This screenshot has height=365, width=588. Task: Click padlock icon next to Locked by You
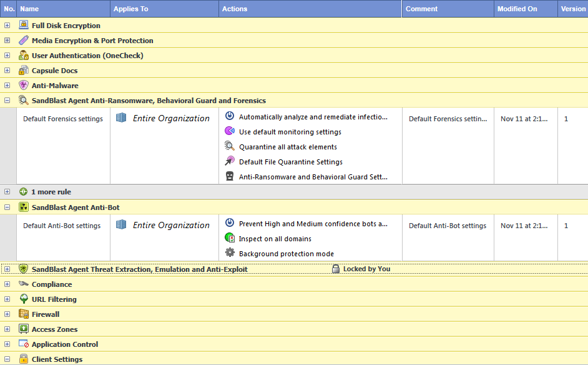point(336,269)
